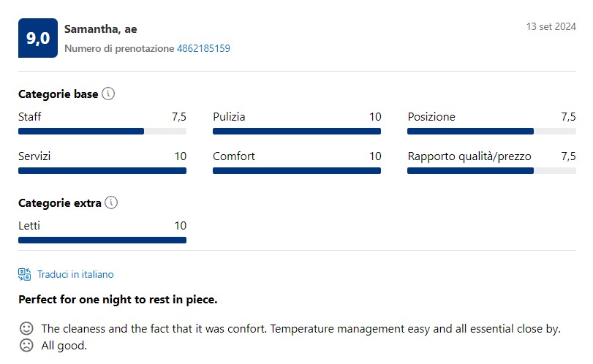Viewport: 593px width, 364px height.
Task: Click the info icon beside Categorie base
Action: point(108,94)
